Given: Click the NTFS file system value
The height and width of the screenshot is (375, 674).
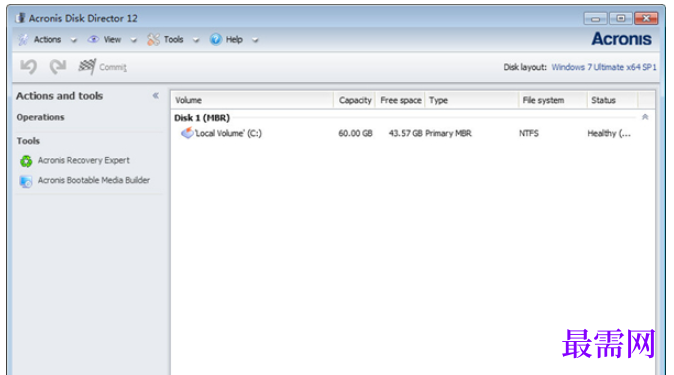Looking at the screenshot, I should point(529,133).
